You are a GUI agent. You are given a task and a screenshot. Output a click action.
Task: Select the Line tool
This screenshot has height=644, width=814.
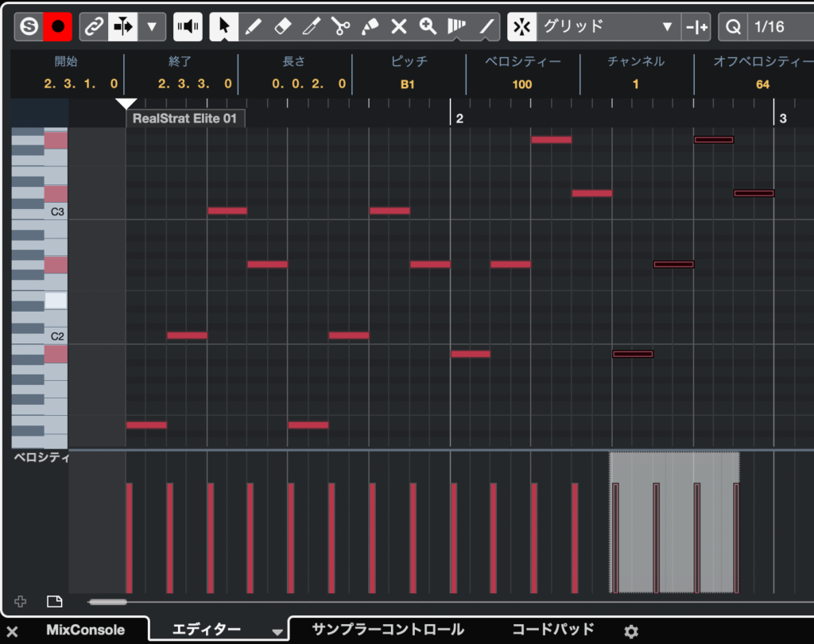pyautogui.click(x=486, y=27)
